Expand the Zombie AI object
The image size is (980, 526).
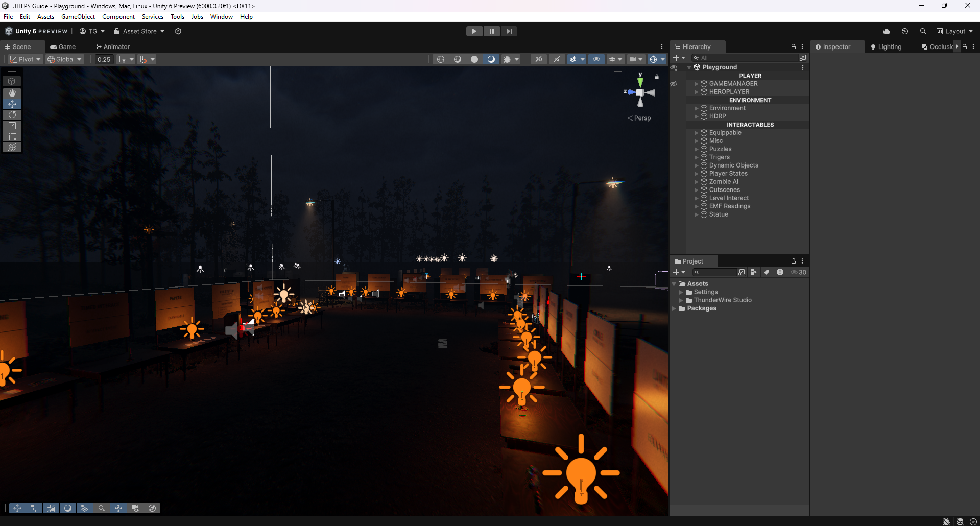click(x=696, y=182)
